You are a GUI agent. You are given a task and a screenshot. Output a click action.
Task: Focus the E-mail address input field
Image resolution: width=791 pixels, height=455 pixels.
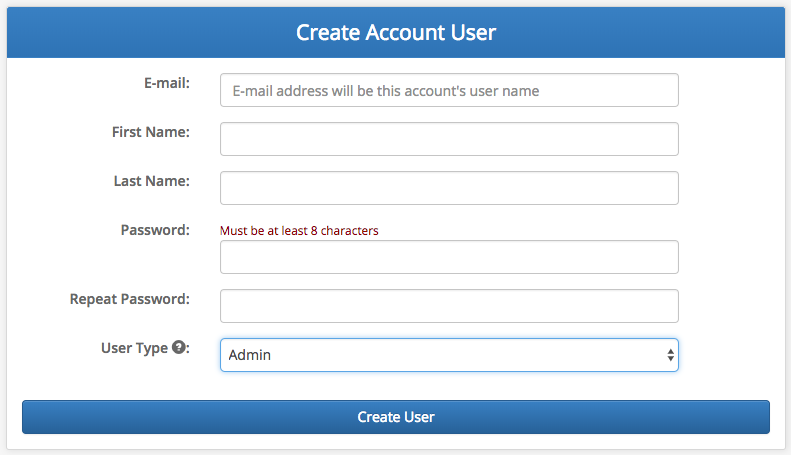coord(449,90)
